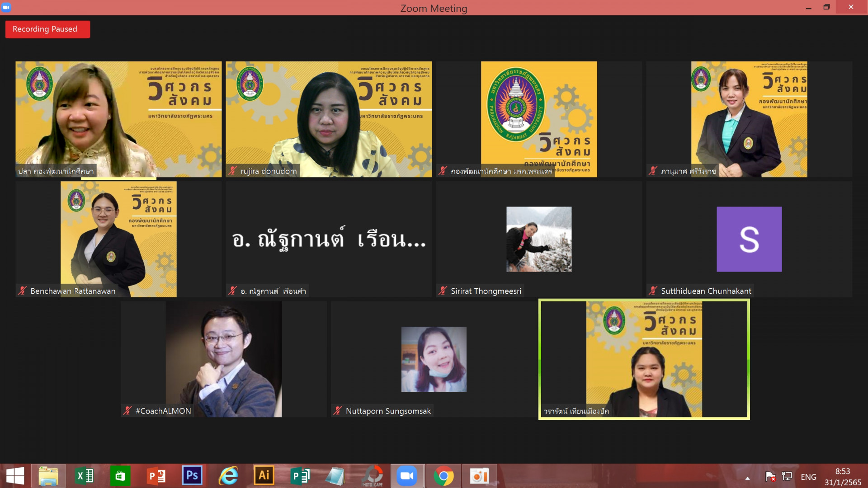Launch PowerPoint from the taskbar

156,476
